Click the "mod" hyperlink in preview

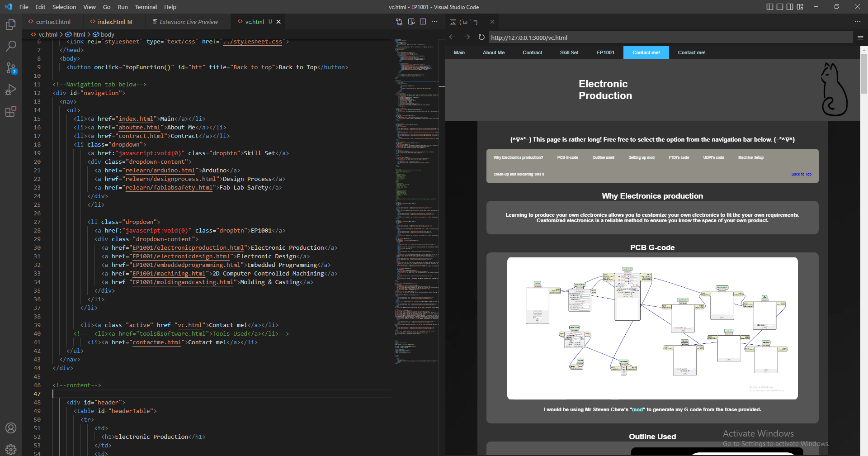[637, 409]
